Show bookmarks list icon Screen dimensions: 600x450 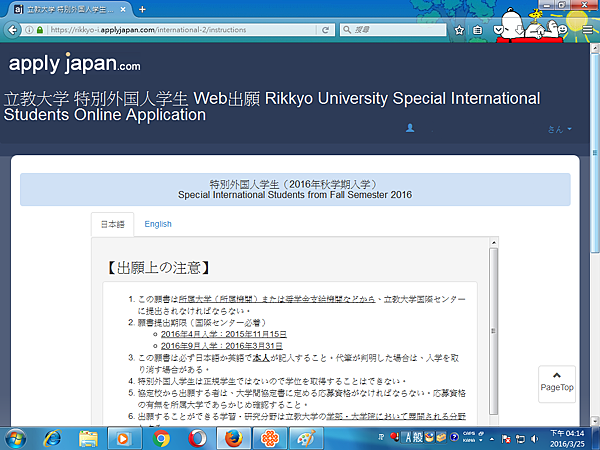[477, 30]
